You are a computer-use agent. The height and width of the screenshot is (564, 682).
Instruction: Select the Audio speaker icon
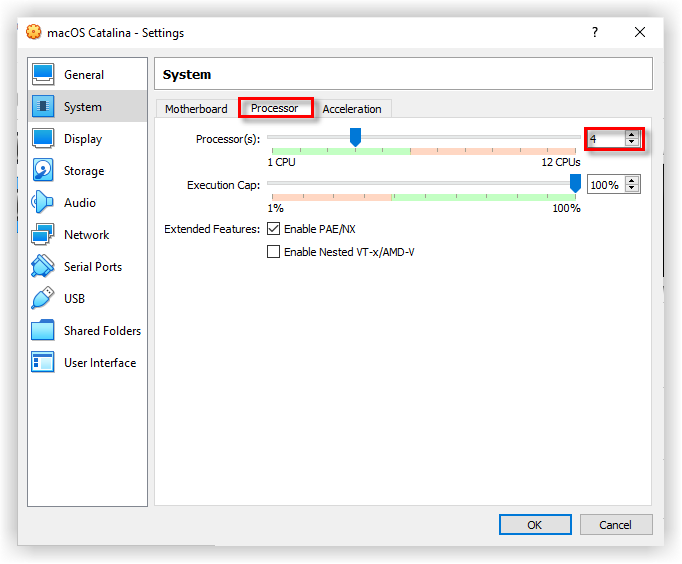pyautogui.click(x=43, y=203)
